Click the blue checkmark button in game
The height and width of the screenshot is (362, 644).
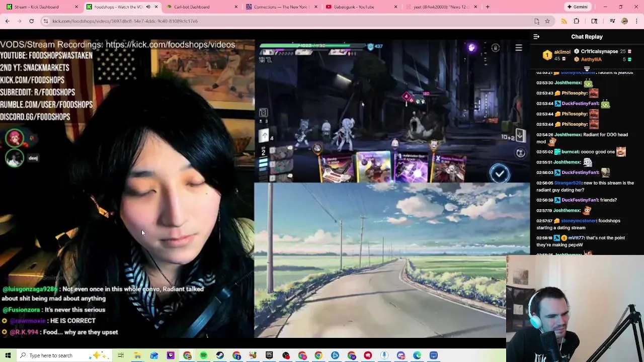point(500,174)
